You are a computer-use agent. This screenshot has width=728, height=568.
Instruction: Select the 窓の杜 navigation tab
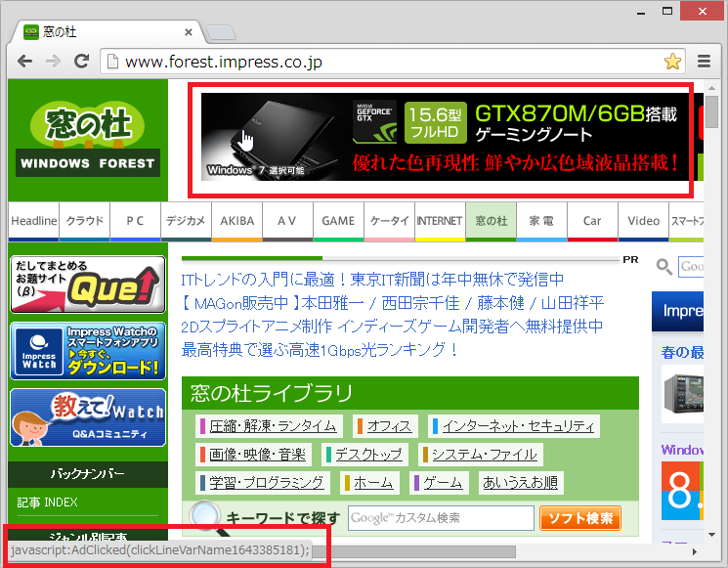(x=491, y=221)
